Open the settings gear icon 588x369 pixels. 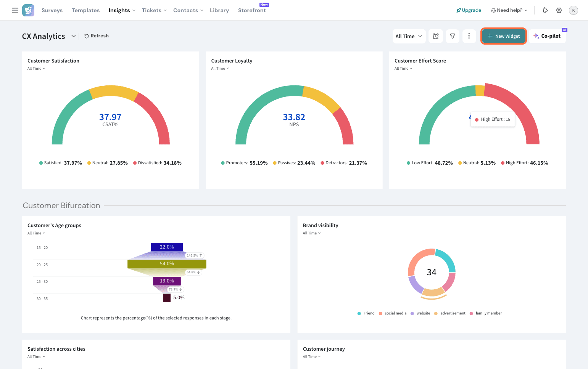coord(559,10)
